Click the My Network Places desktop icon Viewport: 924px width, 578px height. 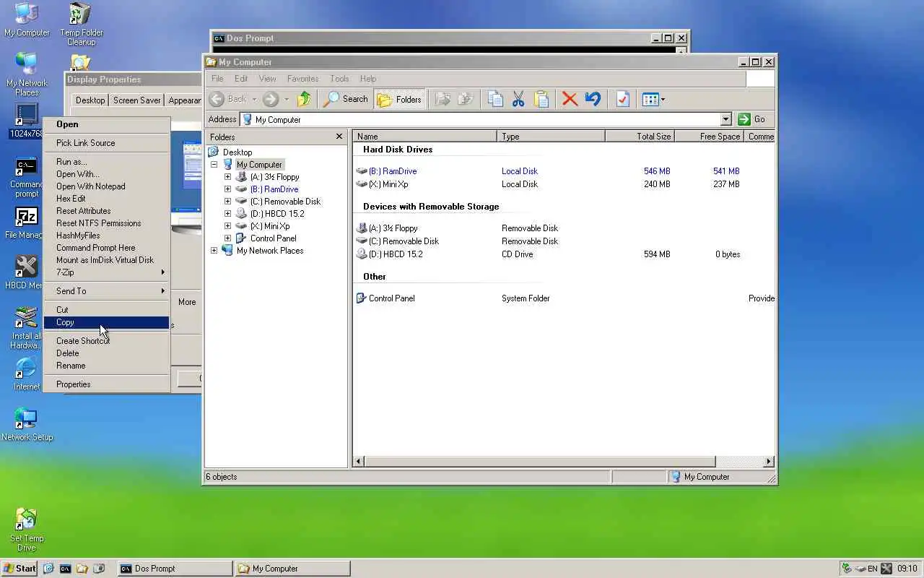click(27, 74)
